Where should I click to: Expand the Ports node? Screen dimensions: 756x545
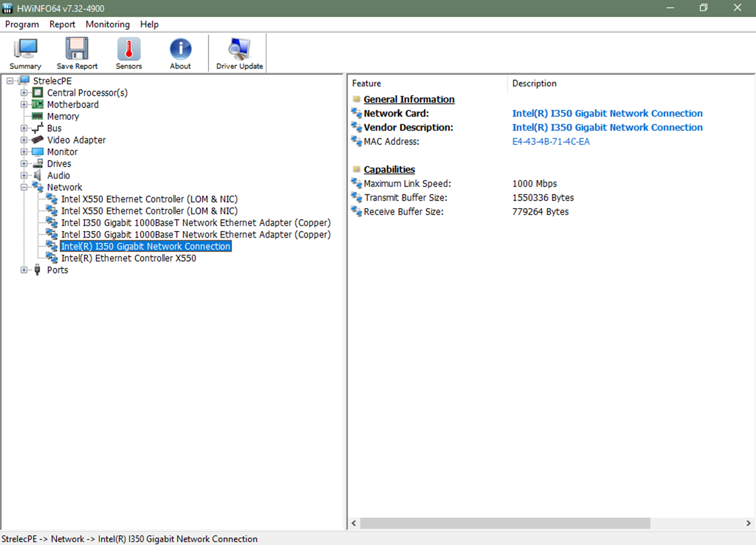(24, 270)
